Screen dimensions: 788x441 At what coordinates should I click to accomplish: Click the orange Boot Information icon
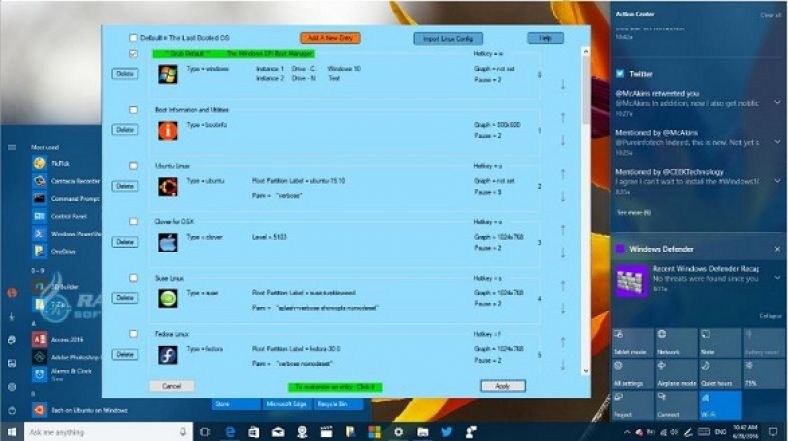167,131
